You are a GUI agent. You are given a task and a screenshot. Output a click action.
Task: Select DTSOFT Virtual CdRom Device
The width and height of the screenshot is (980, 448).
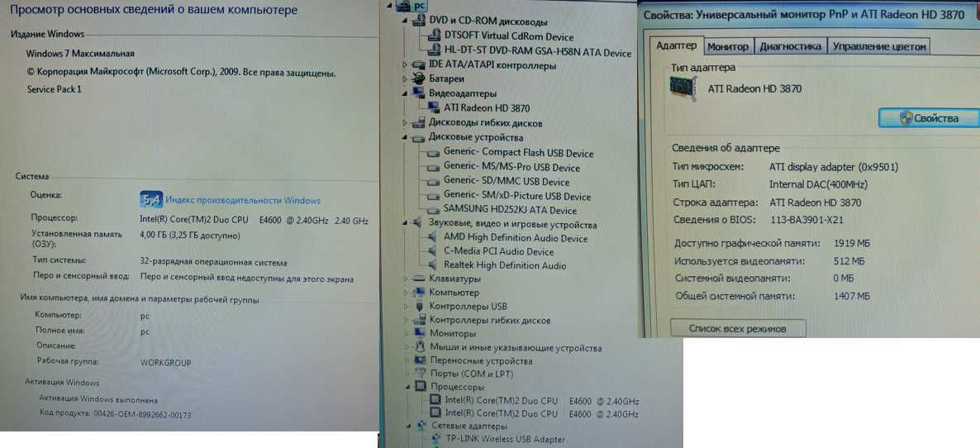(x=509, y=37)
